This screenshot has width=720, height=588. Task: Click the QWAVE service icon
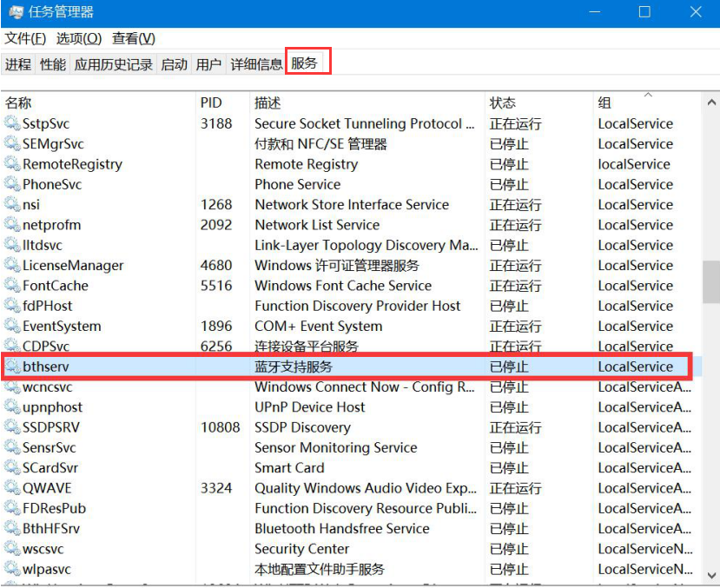coord(10,488)
